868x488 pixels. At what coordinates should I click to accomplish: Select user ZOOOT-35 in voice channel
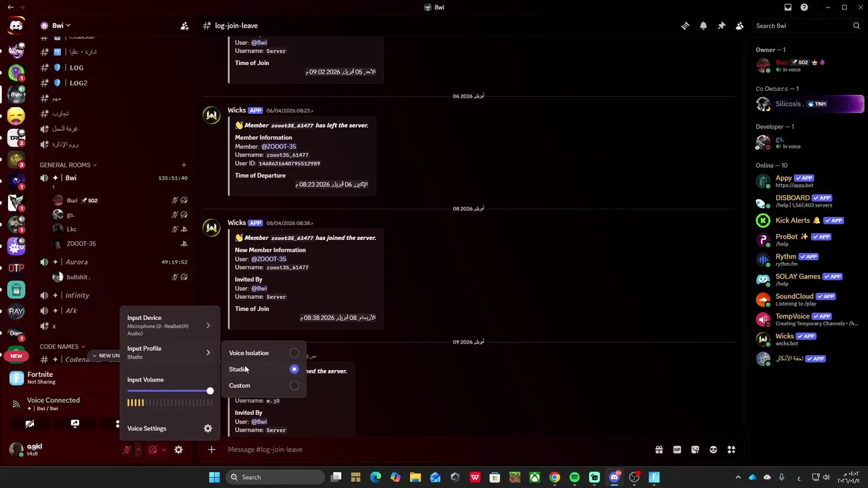(x=119, y=243)
